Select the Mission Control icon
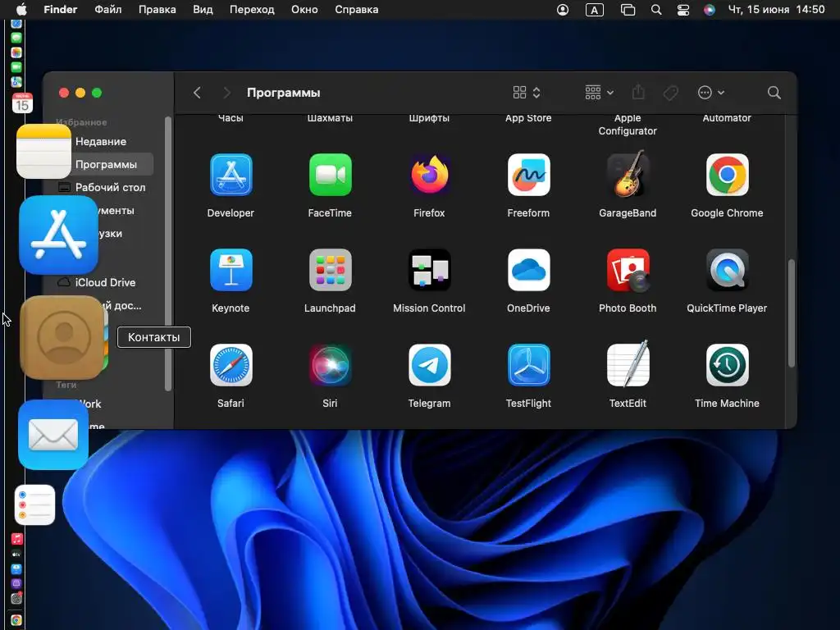The width and height of the screenshot is (840, 630). 429,270
